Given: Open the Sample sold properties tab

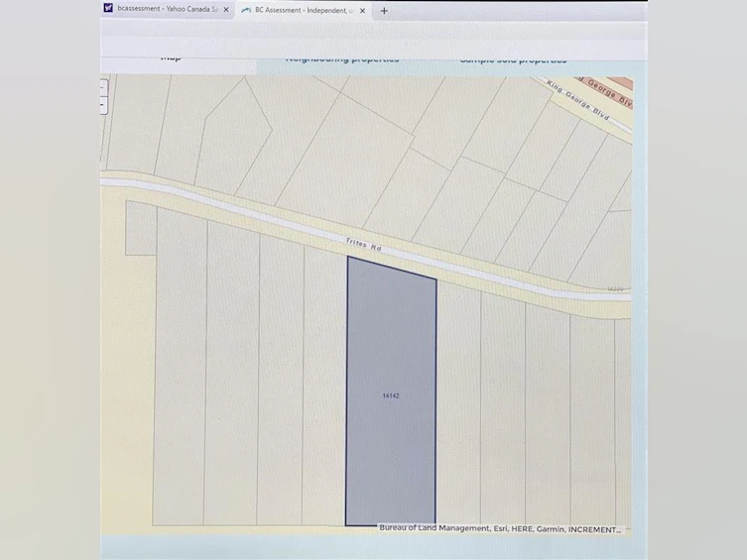Looking at the screenshot, I should click(513, 60).
